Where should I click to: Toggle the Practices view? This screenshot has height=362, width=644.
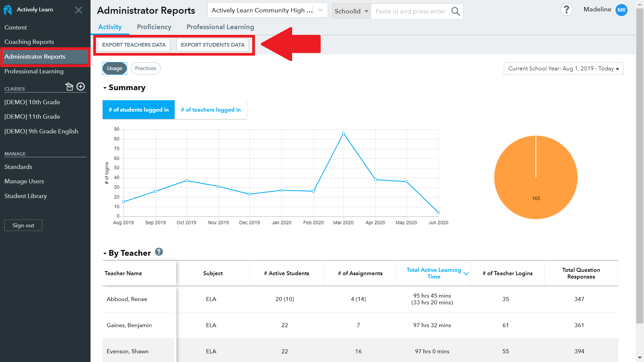click(x=145, y=68)
